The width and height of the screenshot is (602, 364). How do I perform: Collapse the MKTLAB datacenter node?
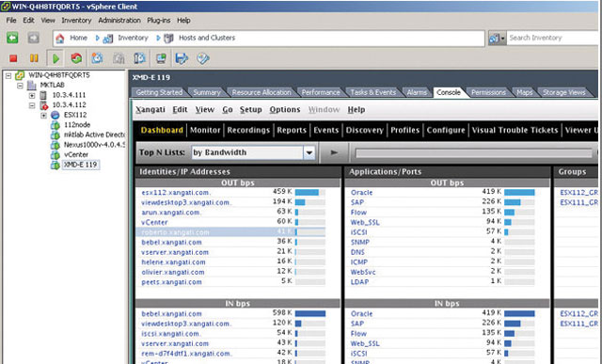[x=20, y=86]
